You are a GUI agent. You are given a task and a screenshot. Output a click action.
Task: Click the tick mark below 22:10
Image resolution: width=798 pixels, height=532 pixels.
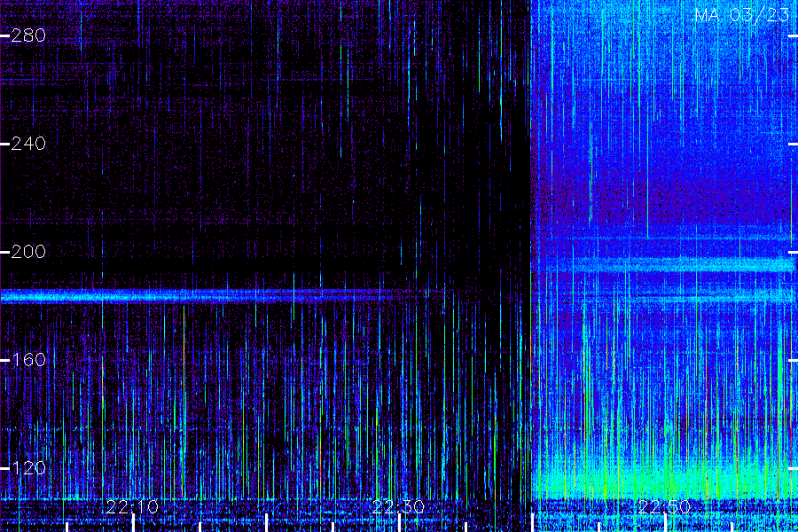133,523
